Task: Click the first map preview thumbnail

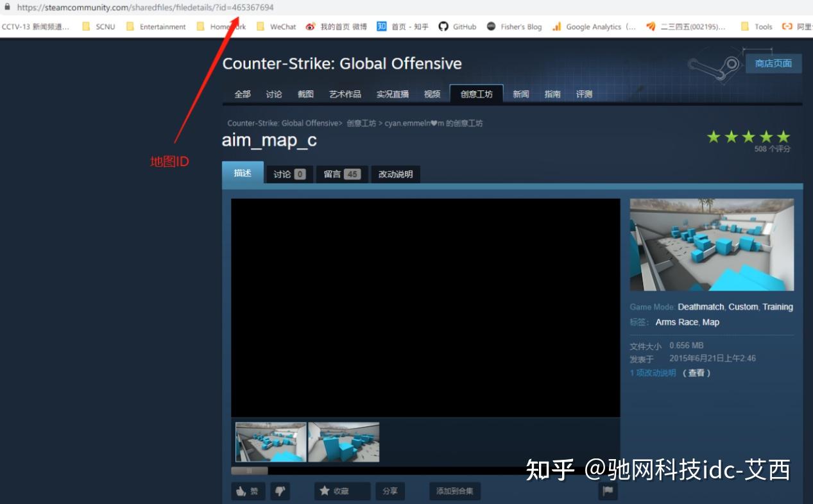Action: tap(270, 441)
